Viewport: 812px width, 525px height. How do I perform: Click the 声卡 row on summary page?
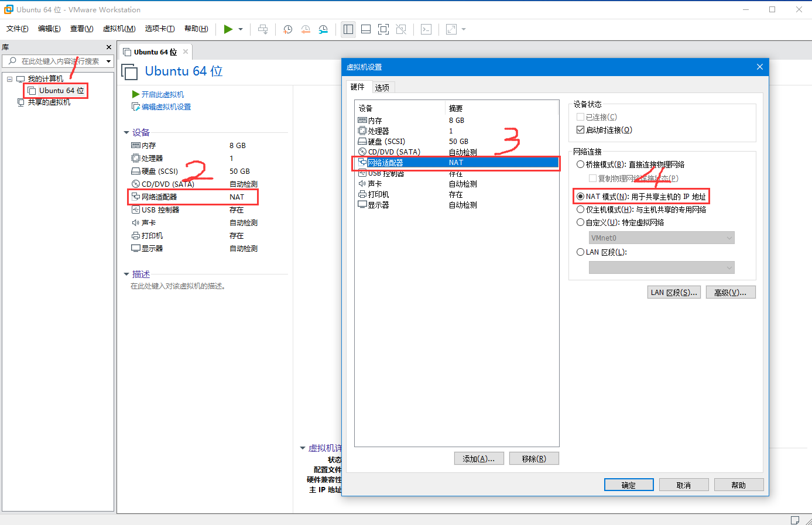point(193,222)
